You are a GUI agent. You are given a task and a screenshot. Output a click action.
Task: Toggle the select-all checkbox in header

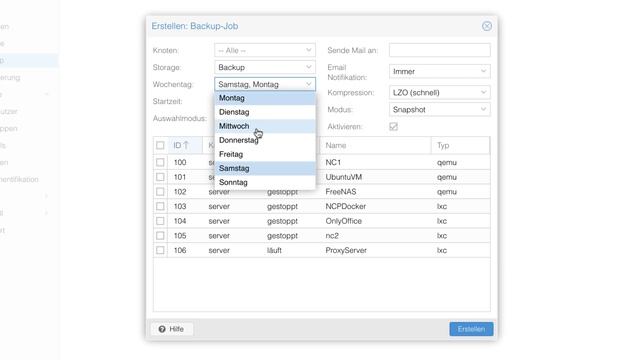point(160,145)
